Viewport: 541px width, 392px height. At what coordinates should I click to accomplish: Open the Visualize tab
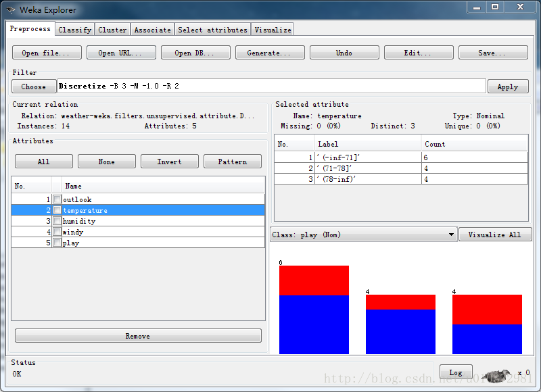273,30
